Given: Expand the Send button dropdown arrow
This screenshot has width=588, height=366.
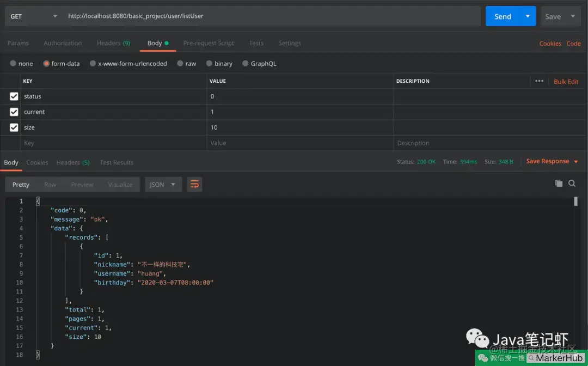Looking at the screenshot, I should pos(528,16).
